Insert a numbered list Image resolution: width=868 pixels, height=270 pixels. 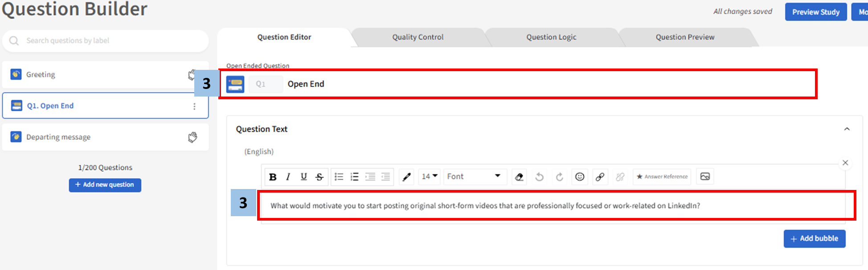(x=355, y=177)
